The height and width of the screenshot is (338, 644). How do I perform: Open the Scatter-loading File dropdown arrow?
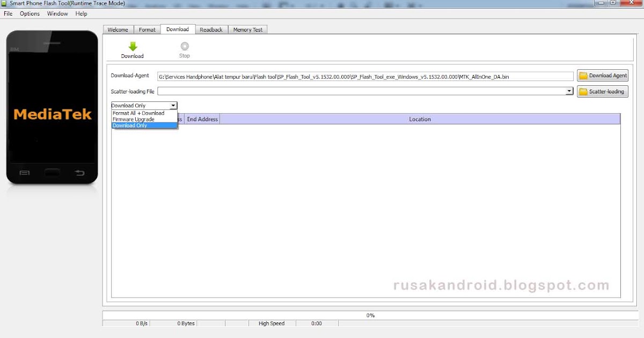point(569,91)
